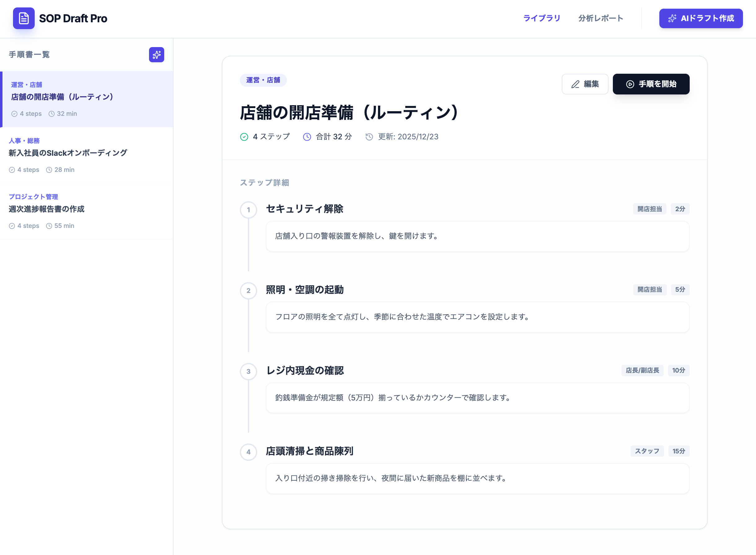
Task: Click the 店長/副店長 role tag
Action: (642, 370)
